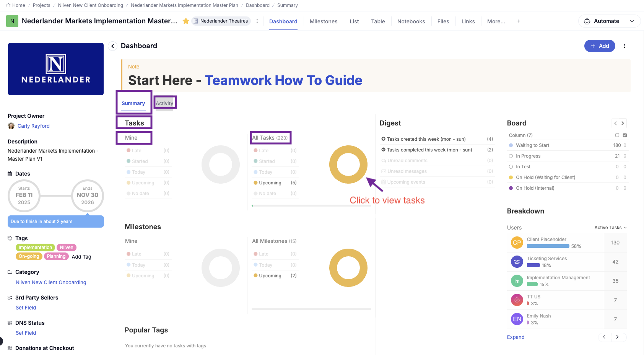Select the Summary sub-tab
Screen dimensions: 644x355
pyautogui.click(x=133, y=103)
